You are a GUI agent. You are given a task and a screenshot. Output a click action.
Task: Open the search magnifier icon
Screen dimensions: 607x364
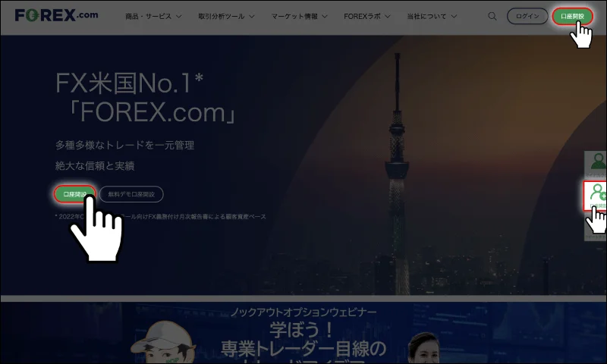pos(492,16)
